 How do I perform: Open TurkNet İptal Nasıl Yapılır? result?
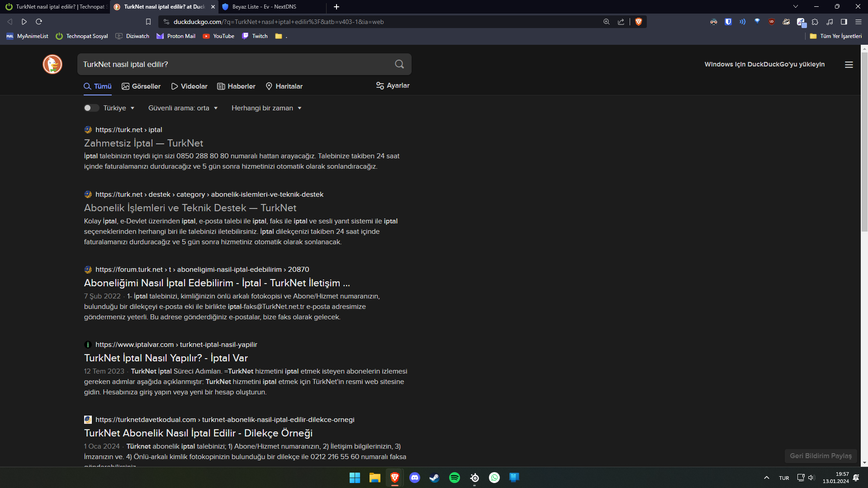coord(166,358)
